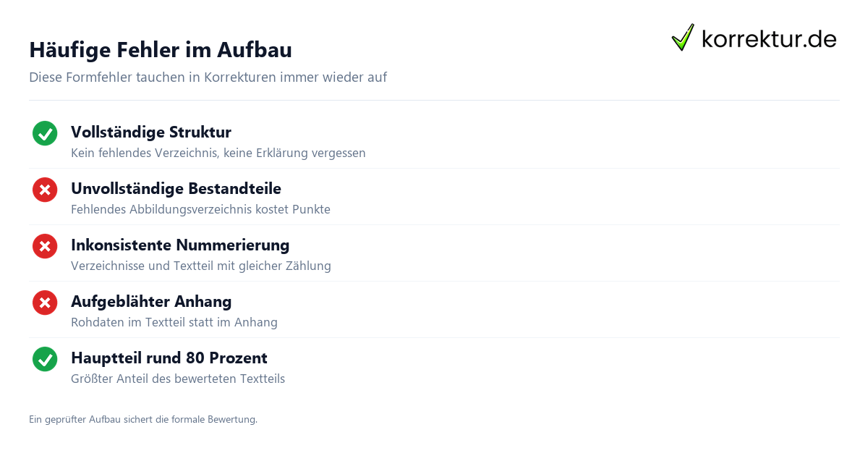Select the Aufgeblähter Anhang heading
The width and height of the screenshot is (868, 456).
pyautogui.click(x=151, y=302)
